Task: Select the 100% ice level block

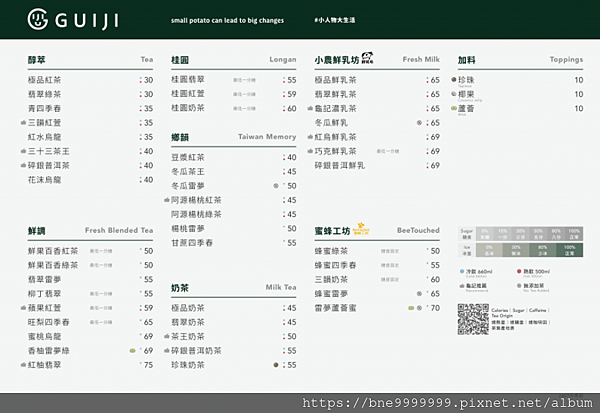Action: click(569, 250)
